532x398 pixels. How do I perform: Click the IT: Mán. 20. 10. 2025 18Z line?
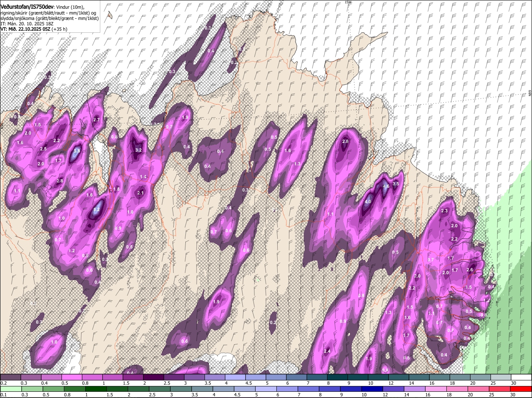click(x=27, y=24)
